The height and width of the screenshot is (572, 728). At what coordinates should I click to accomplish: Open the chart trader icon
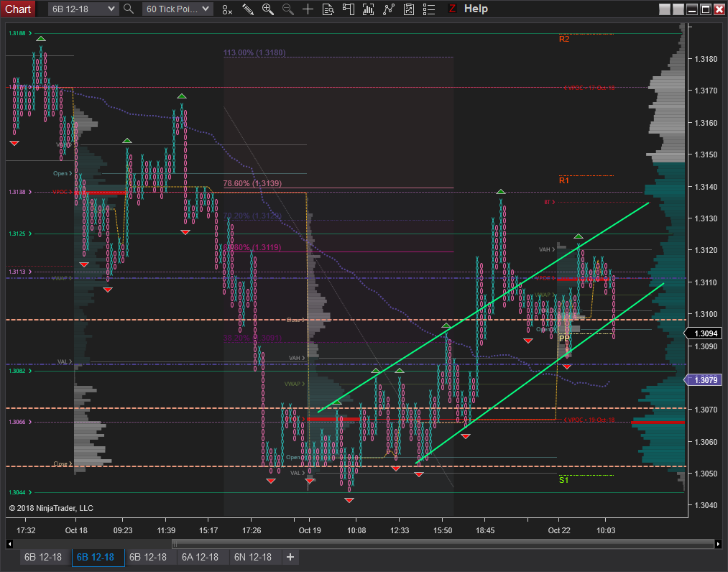pos(349,9)
